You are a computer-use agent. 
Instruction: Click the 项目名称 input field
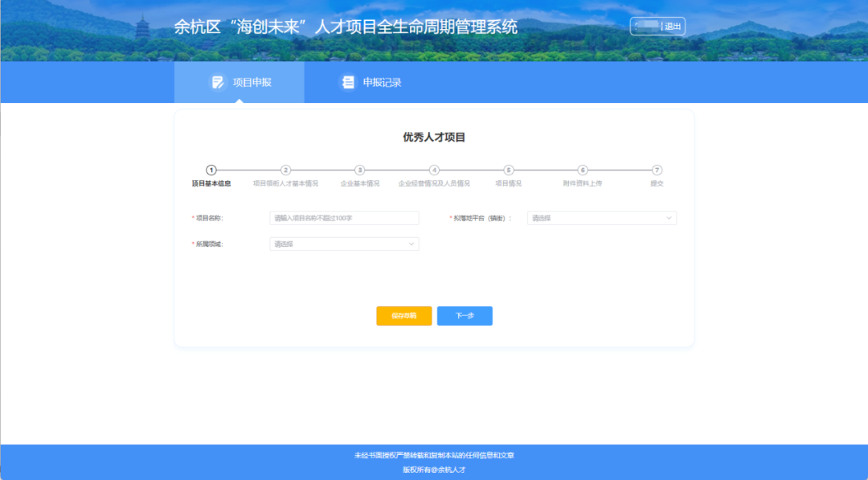(344, 218)
